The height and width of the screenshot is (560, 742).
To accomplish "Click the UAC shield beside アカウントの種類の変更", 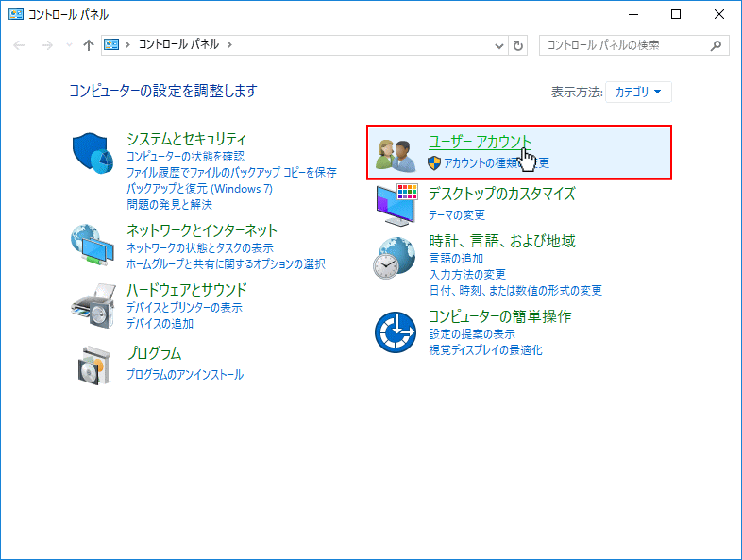I will tap(434, 163).
